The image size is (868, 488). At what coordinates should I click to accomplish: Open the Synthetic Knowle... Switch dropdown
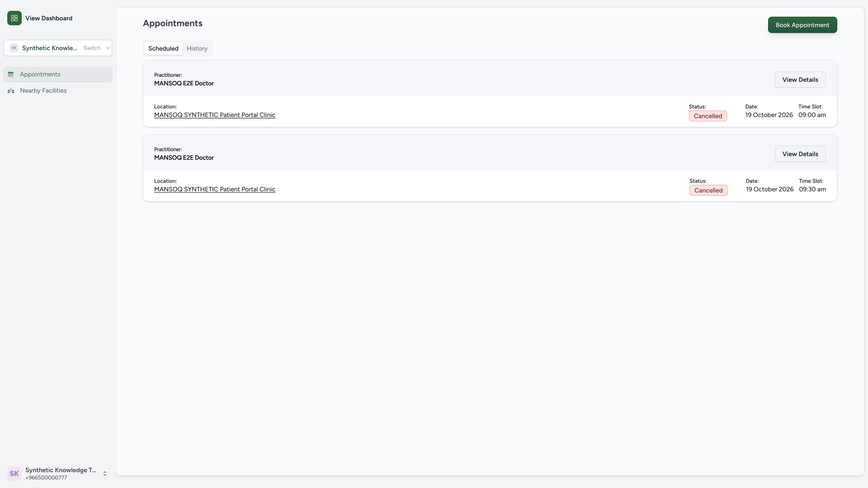(58, 48)
